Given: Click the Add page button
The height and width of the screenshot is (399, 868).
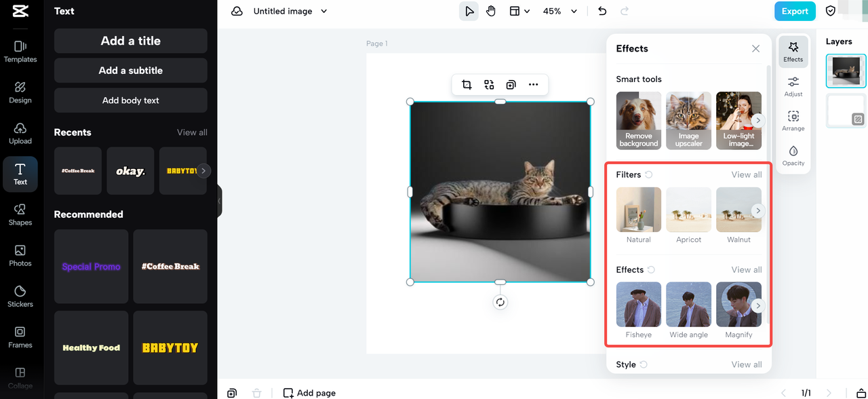Looking at the screenshot, I should coord(309,393).
